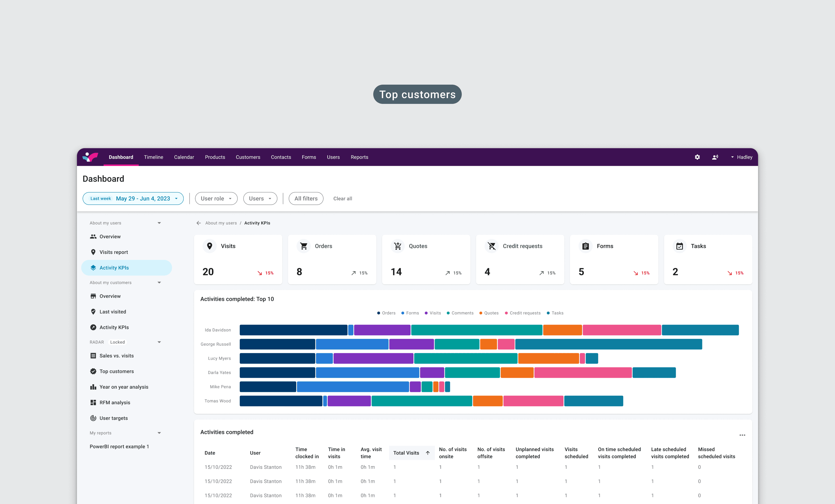Switch to the Calendar tab
Image resolution: width=835 pixels, height=504 pixels.
184,157
